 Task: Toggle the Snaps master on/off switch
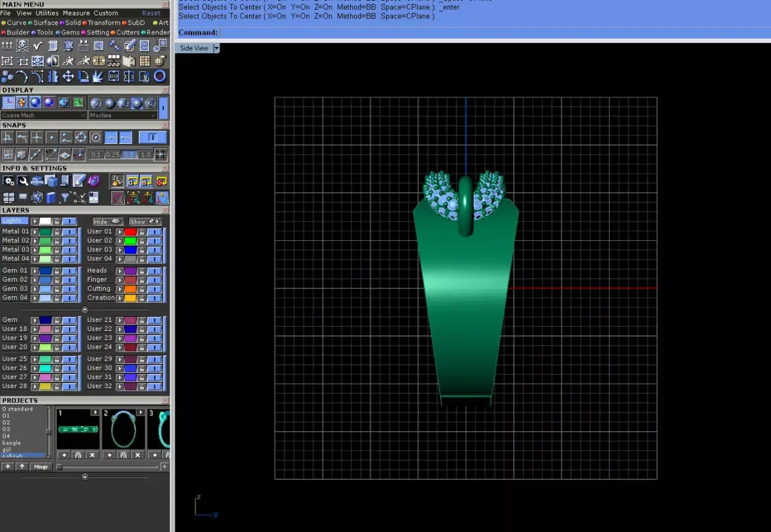(153, 137)
